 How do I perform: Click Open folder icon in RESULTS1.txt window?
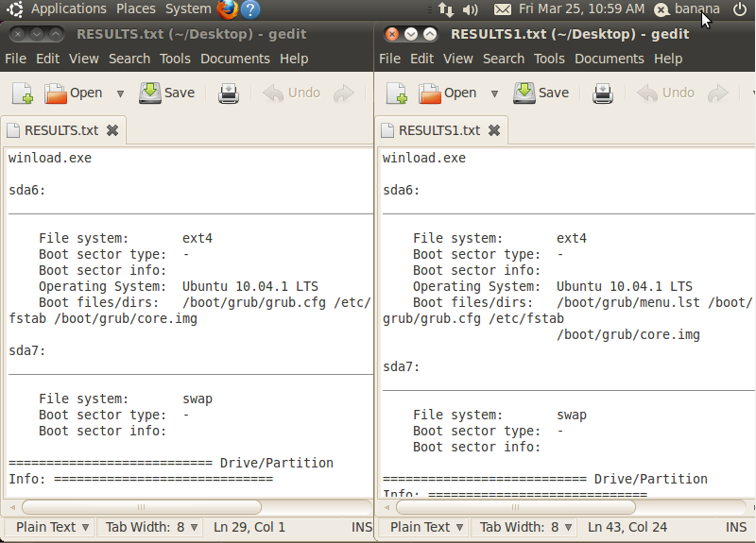430,93
